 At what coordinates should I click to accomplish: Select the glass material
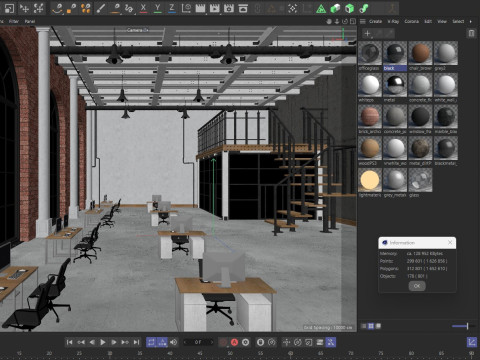[x=420, y=180]
